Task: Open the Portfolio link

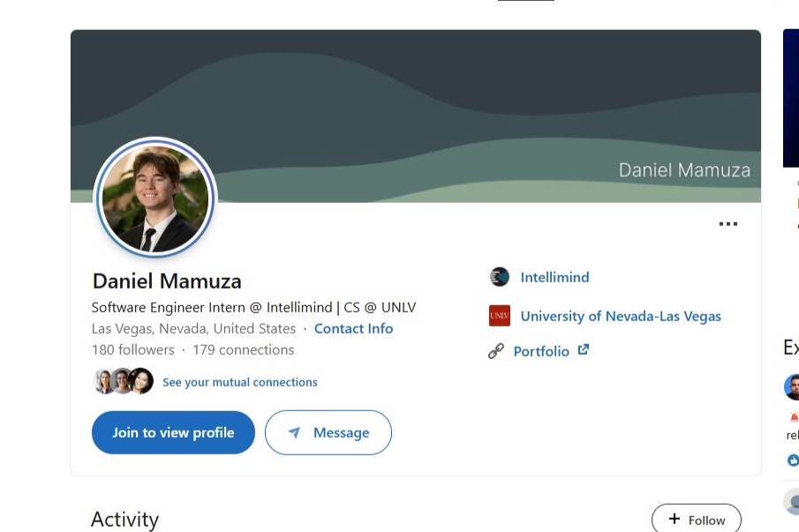Action: [x=541, y=351]
